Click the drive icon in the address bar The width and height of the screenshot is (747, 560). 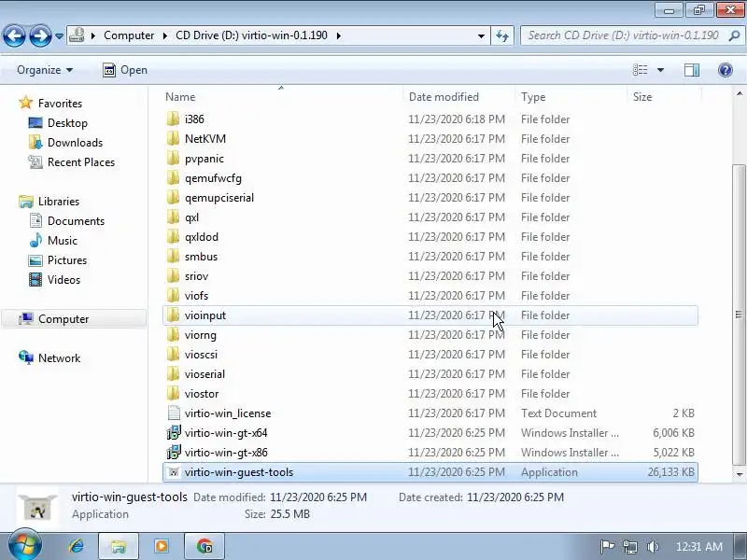(77, 35)
